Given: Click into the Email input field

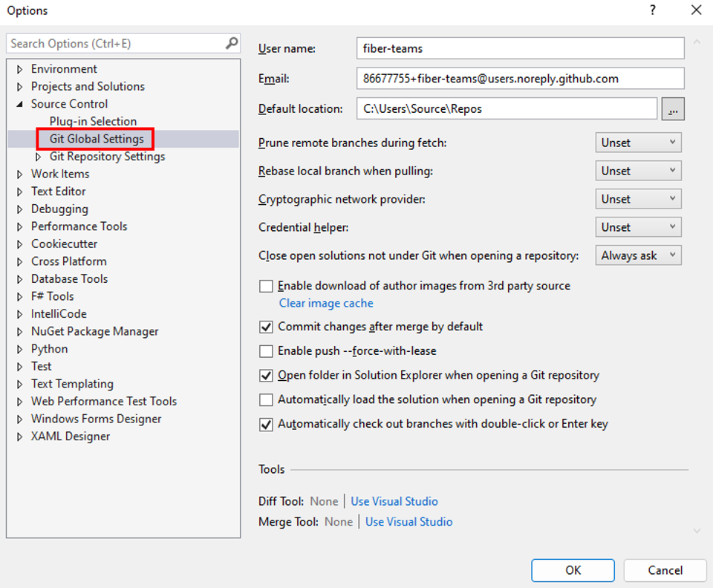Looking at the screenshot, I should 520,79.
